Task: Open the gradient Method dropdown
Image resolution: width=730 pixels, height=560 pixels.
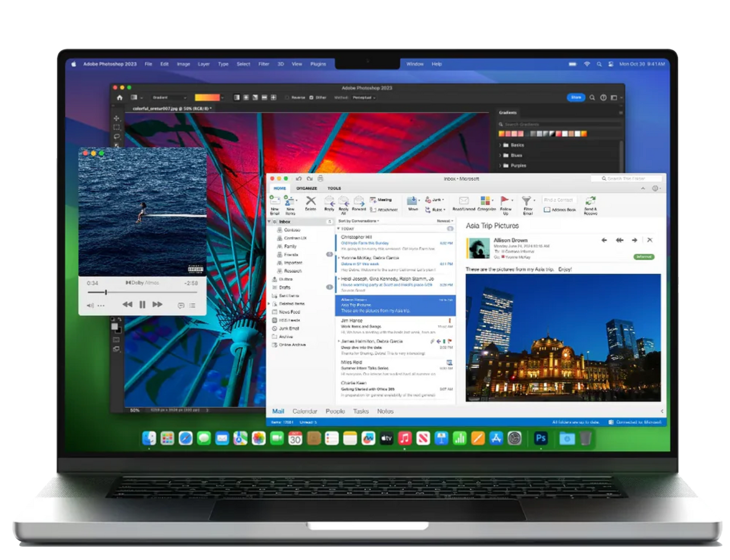Action: 363,98
